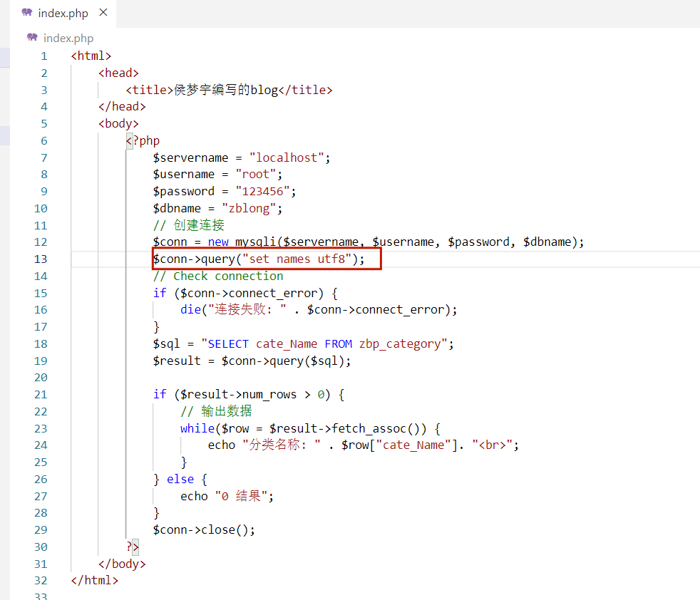The image size is (700, 600).
Task: Click the "123456" password string
Action: pyautogui.click(x=262, y=192)
